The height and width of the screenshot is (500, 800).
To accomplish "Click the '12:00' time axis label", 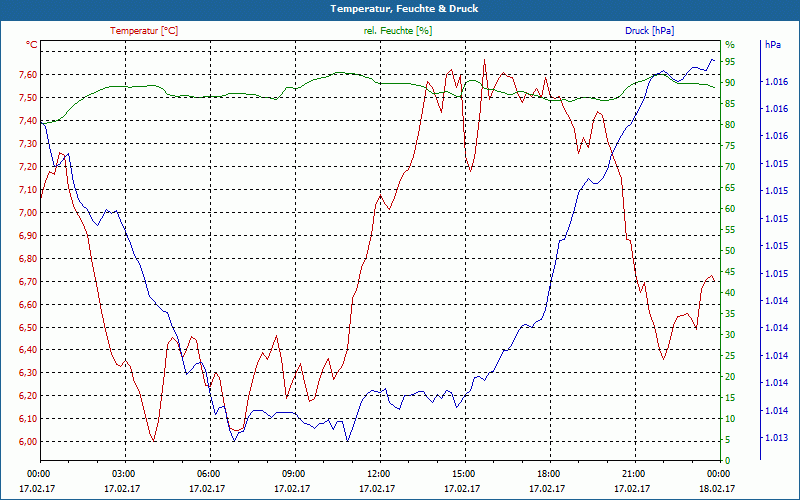I will pos(378,474).
